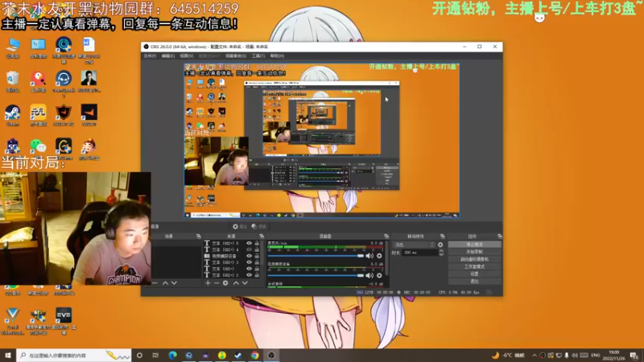Open the Scene Collection menu in OBS
Viewport: 644px width, 362px height.
pyautogui.click(x=235, y=56)
